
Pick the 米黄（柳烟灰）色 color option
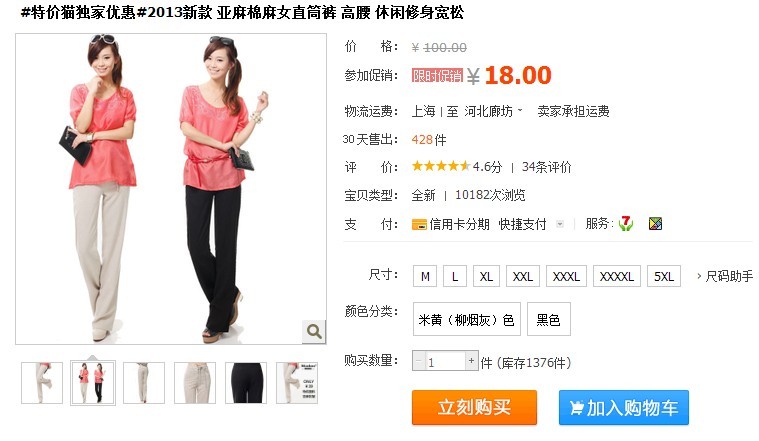(467, 319)
